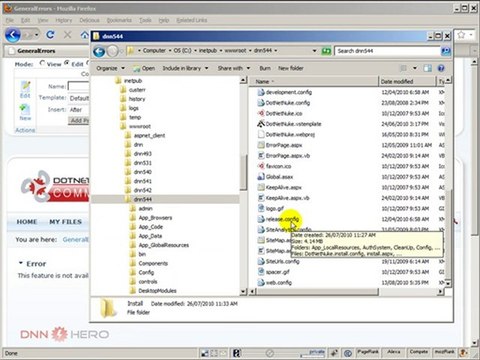Click page Name input field

(79, 86)
